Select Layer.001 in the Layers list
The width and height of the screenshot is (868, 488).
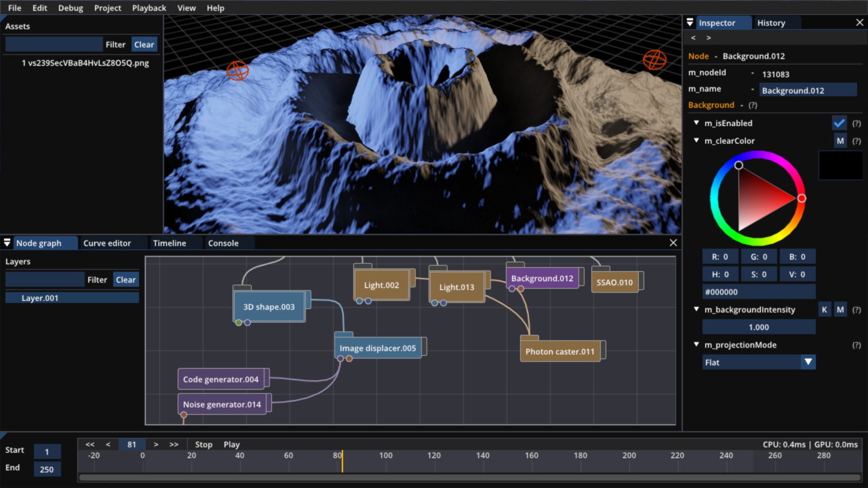pos(72,298)
